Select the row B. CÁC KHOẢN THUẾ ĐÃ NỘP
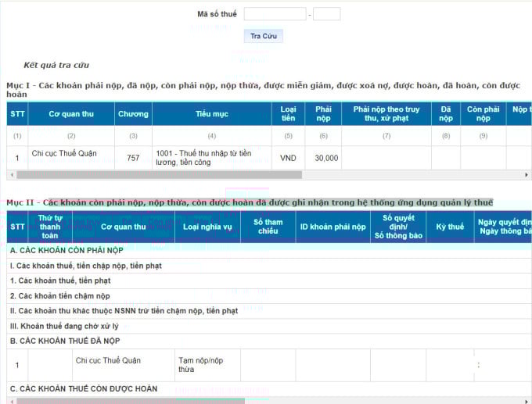Viewport: 532px width, 404px height. (x=65, y=341)
